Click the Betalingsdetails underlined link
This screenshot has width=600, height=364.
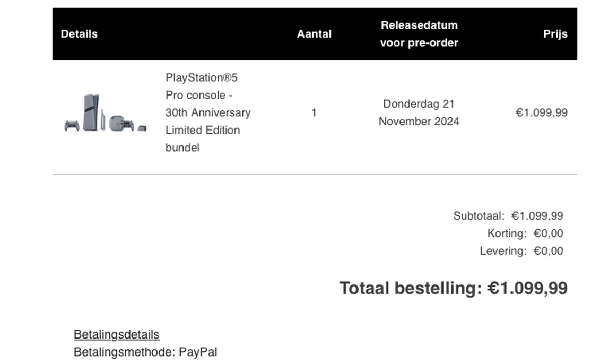pos(116,334)
